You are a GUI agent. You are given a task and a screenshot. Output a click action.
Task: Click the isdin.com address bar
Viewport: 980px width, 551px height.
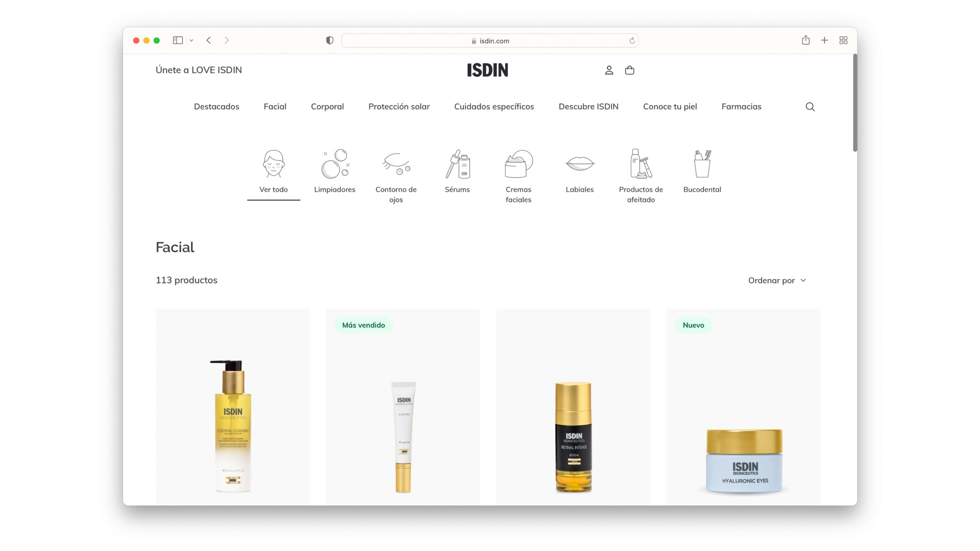[x=490, y=41]
